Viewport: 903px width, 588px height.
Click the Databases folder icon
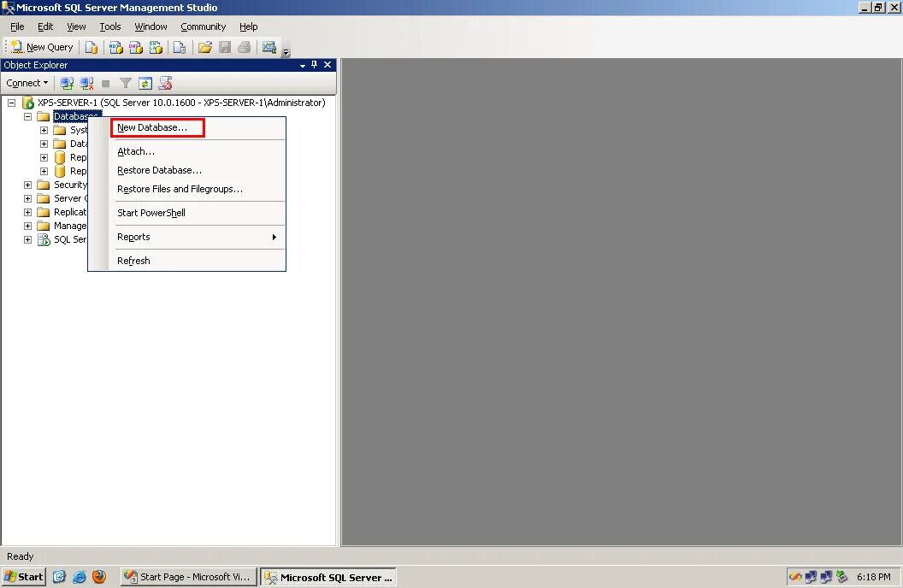44,117
